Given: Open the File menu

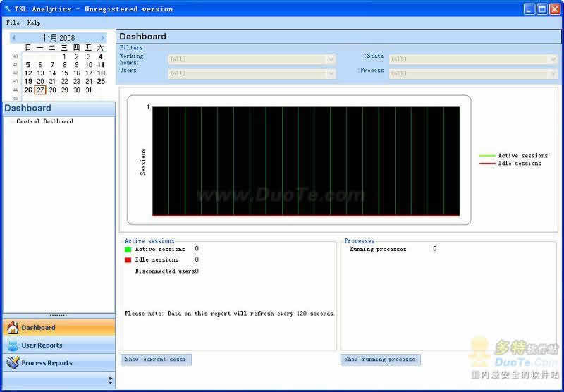Looking at the screenshot, I should [13, 23].
